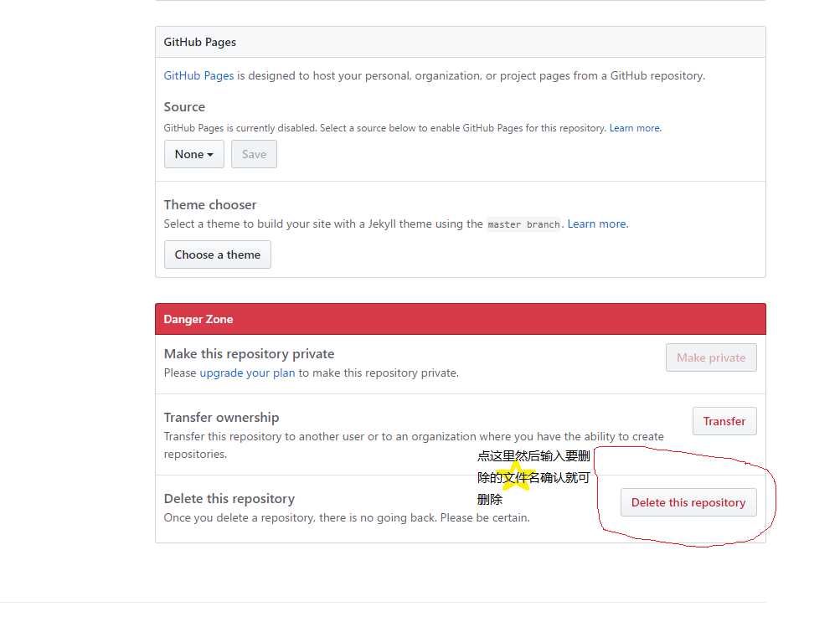
Task: Open Learn more link under Theme chooser
Action: tap(597, 224)
